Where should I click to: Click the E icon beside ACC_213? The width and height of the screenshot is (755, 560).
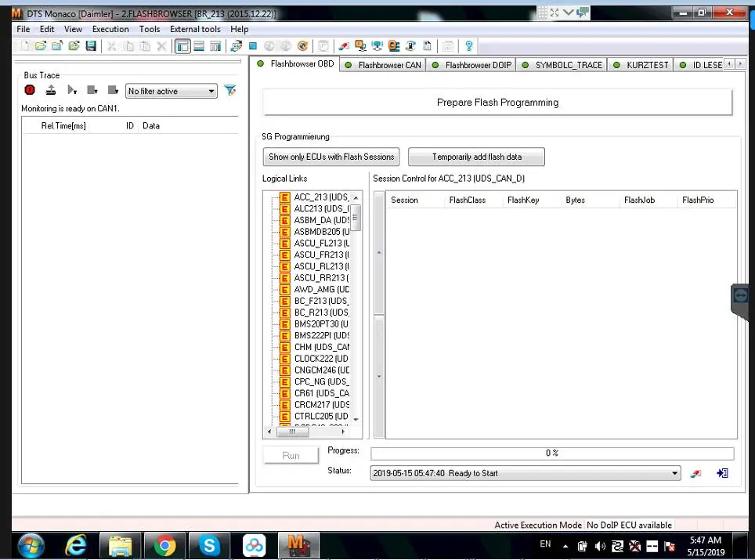(285, 197)
